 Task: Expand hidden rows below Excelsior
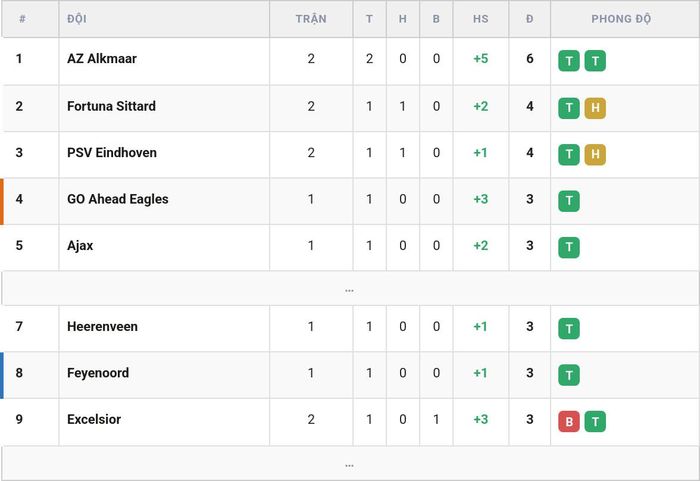coord(350,464)
